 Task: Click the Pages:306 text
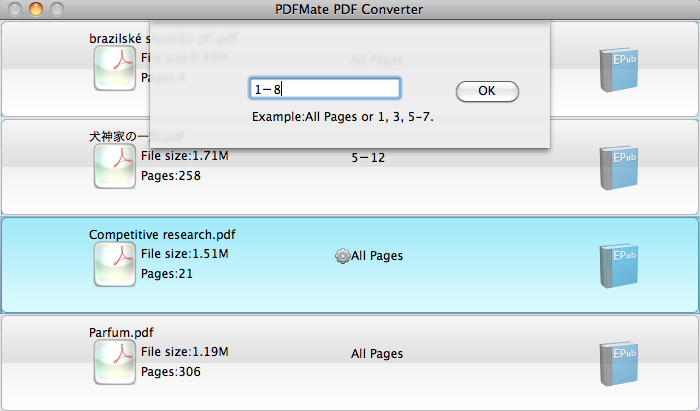(171, 372)
